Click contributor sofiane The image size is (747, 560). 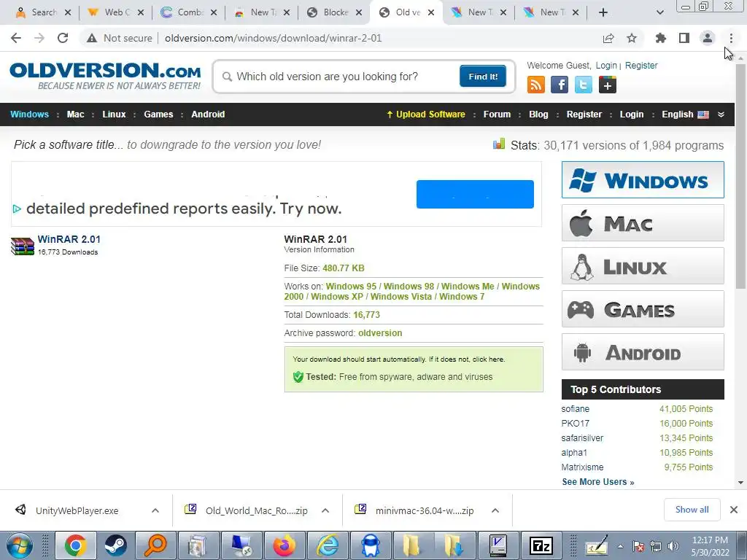click(575, 409)
